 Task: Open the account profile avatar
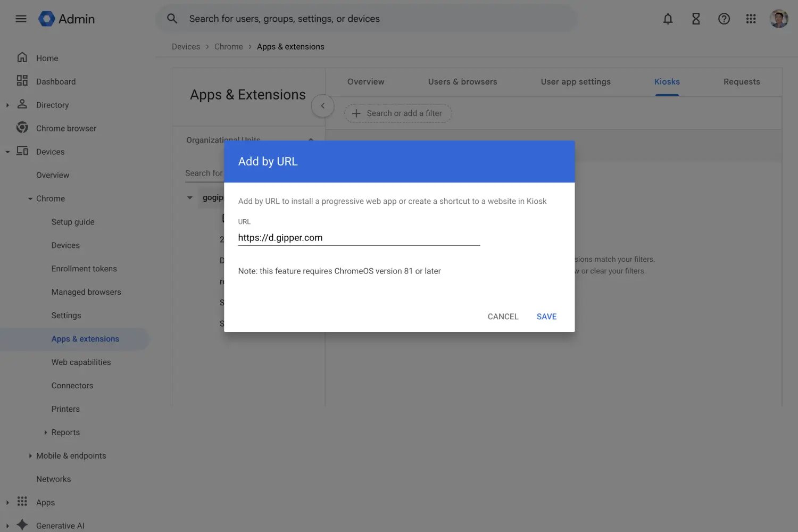pyautogui.click(x=779, y=19)
